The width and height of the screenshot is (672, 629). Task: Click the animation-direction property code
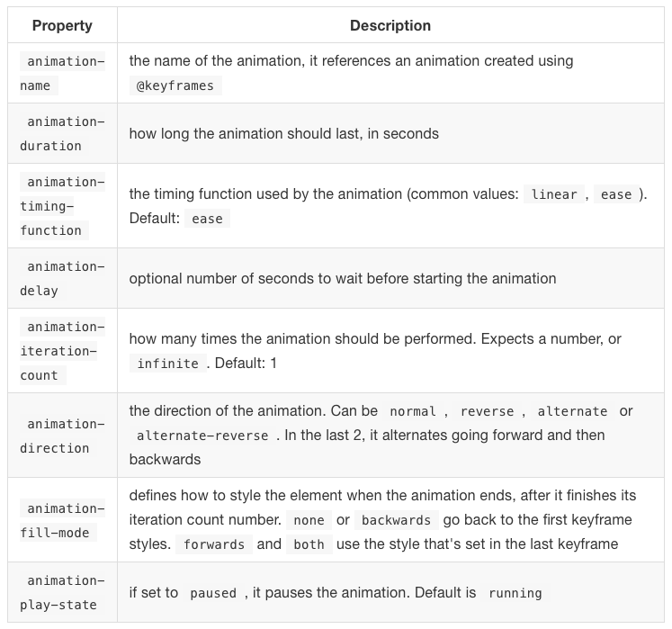coord(62,436)
